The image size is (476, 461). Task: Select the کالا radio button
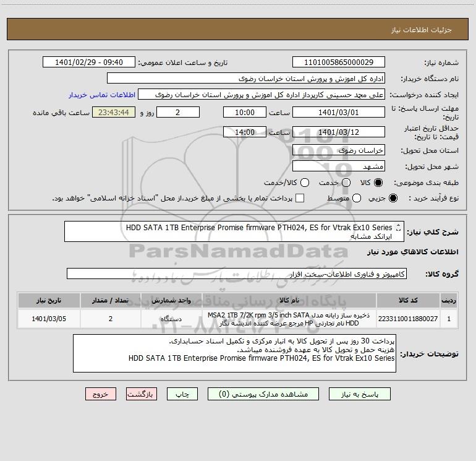coord(378,183)
